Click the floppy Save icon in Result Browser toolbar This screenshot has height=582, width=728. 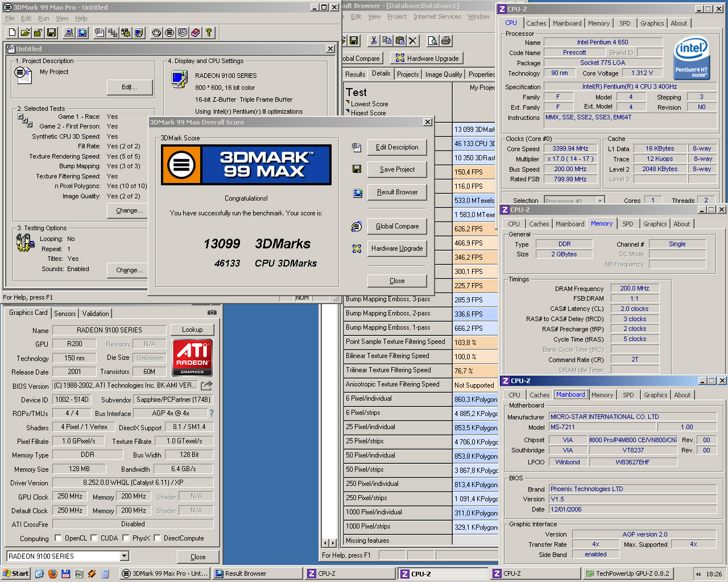[x=354, y=40]
